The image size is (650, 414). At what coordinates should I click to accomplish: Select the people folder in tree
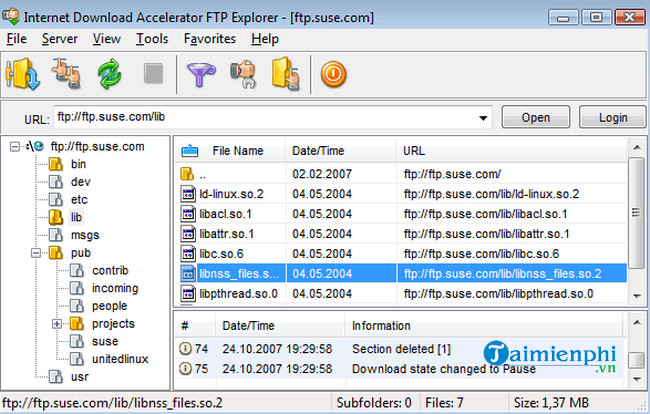coord(109,306)
